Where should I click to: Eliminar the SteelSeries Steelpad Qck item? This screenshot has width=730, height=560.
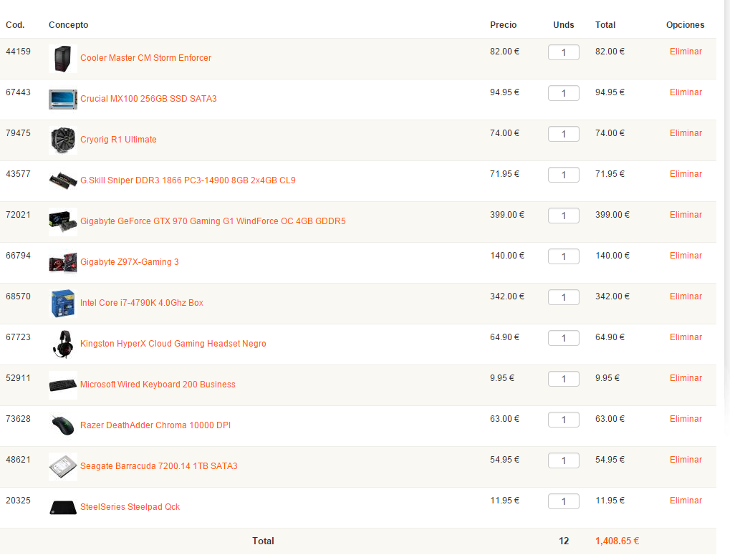click(686, 501)
